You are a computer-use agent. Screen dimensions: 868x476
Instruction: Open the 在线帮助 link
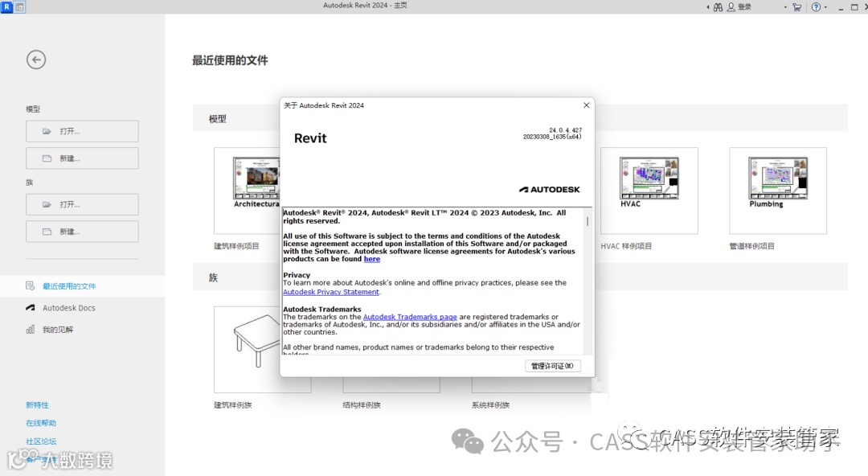click(41, 423)
